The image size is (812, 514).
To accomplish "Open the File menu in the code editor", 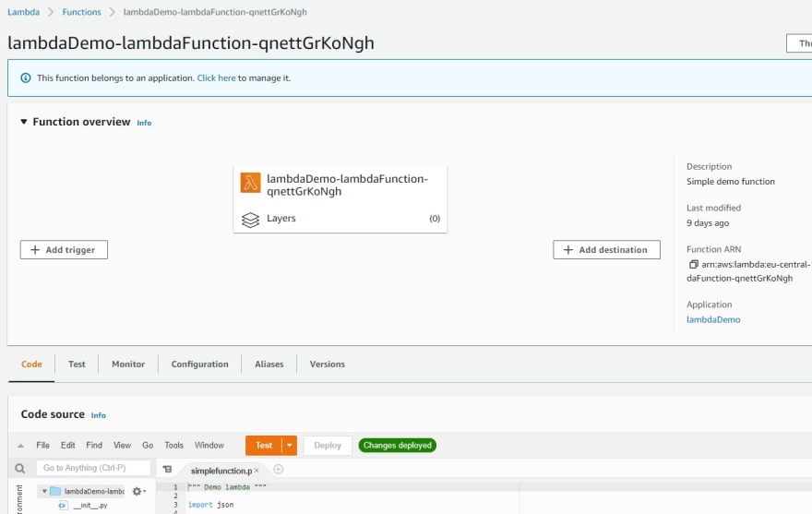I will pyautogui.click(x=43, y=445).
